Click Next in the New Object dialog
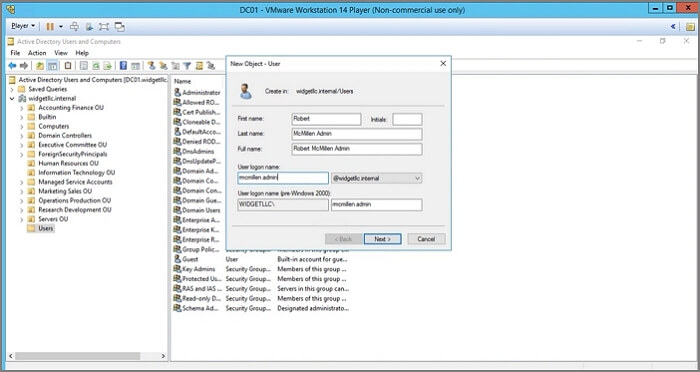 point(383,239)
